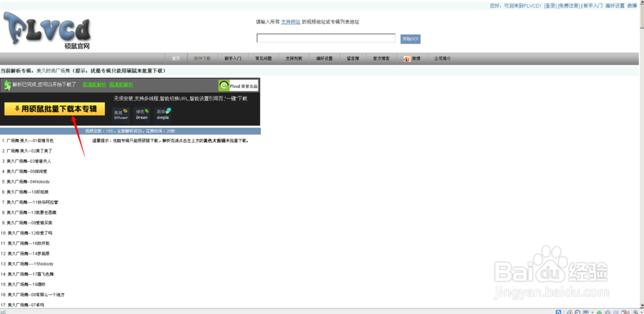
Task: Select list row 17: 美久广场舞--07卓玛
Action: point(23,305)
